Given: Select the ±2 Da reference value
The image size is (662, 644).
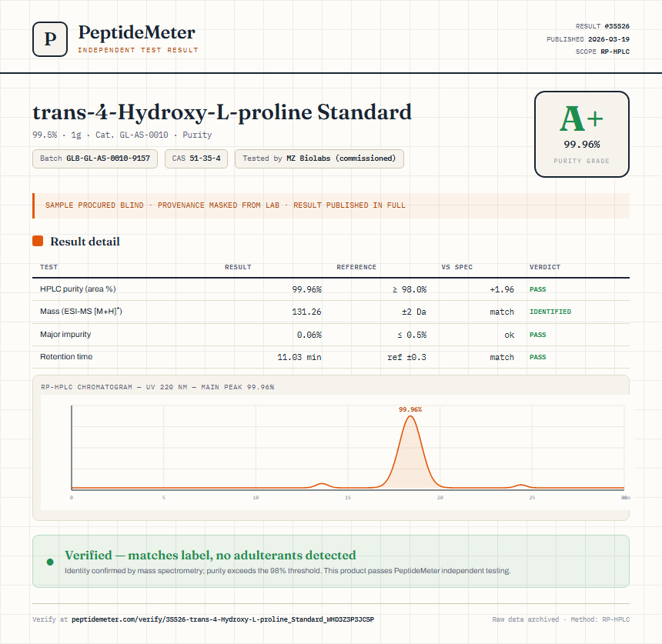Looking at the screenshot, I should 414,312.
